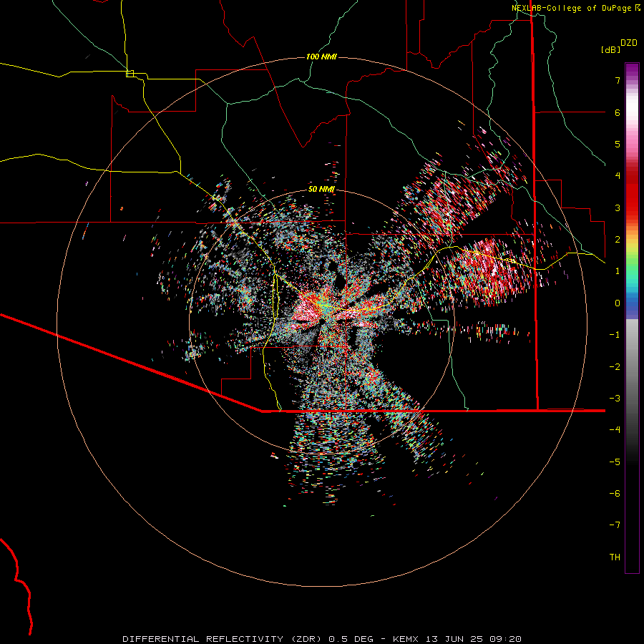
Task: Click the 5 value on the color scale
Action: 618,144
